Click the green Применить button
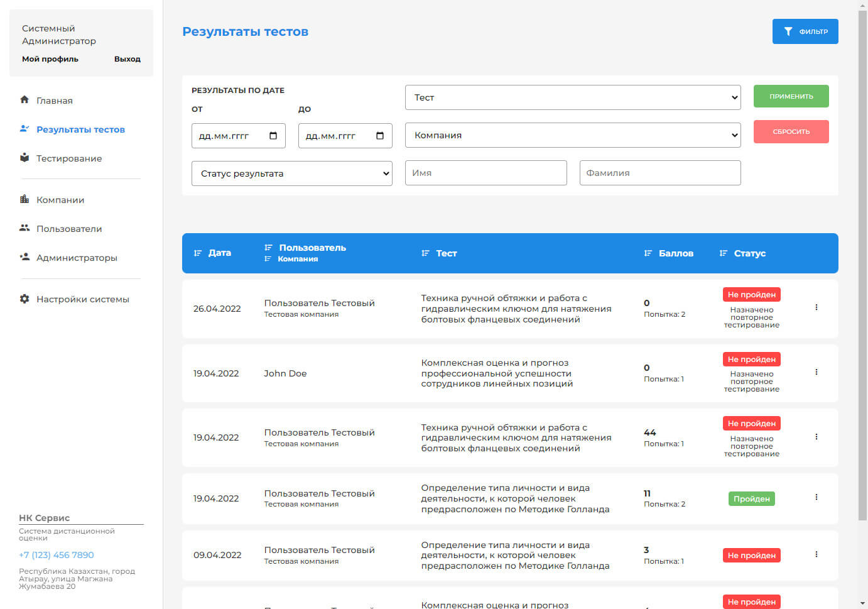This screenshot has width=868, height=609. point(791,96)
